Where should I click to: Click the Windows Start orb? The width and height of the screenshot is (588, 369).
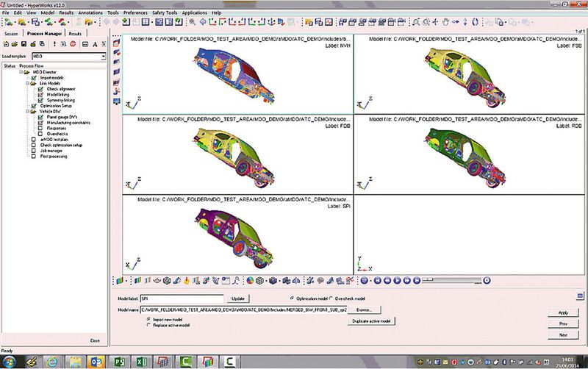tap(10, 362)
